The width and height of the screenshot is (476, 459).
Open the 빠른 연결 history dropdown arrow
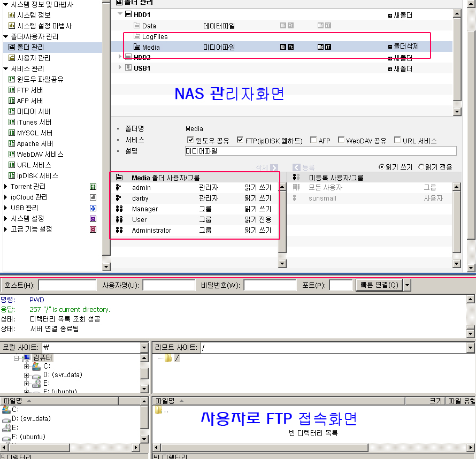(408, 285)
